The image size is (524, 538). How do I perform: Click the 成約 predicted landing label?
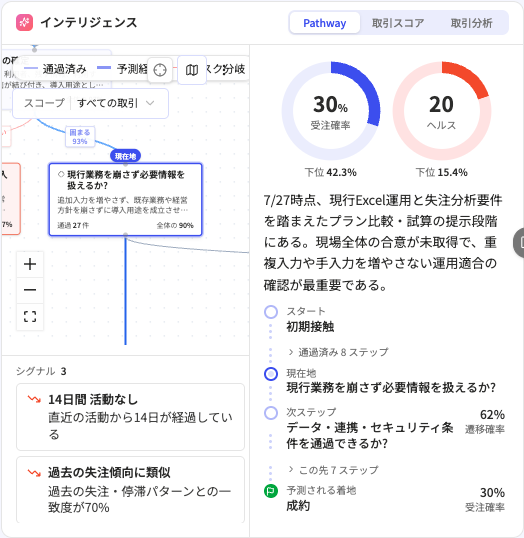tap(298, 506)
